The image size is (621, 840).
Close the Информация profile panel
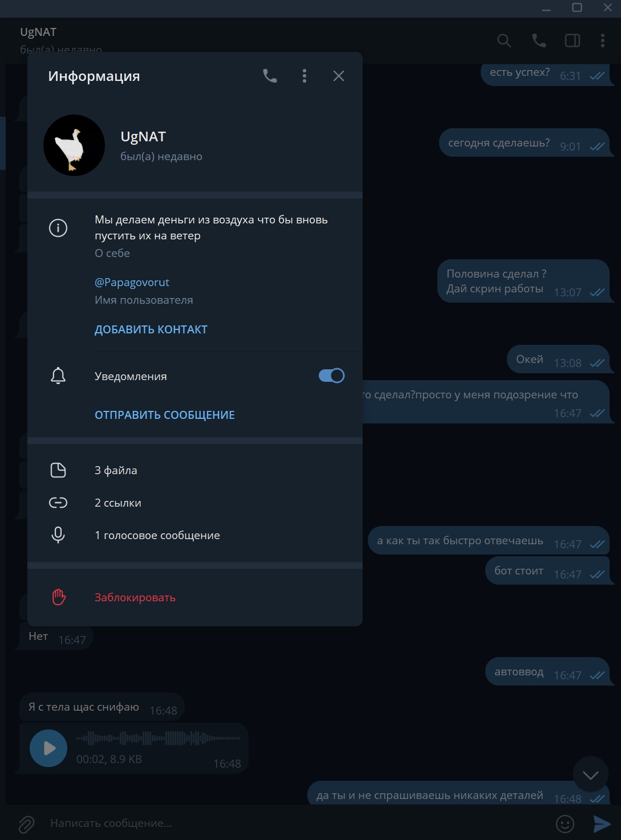339,76
